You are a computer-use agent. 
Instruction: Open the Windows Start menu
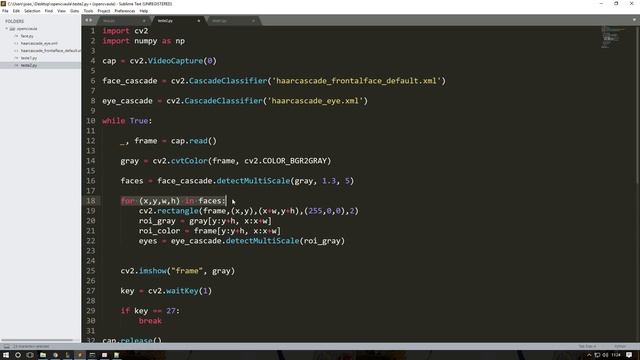tap(6, 355)
